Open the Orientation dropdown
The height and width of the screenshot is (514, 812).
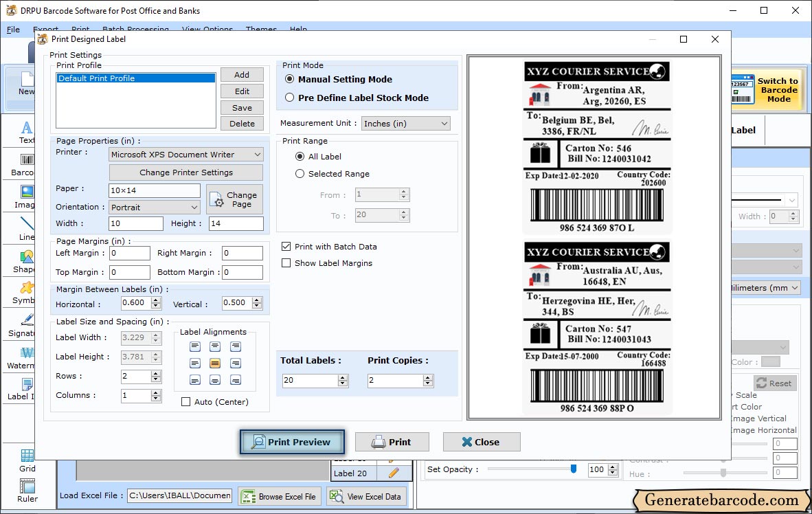click(155, 208)
